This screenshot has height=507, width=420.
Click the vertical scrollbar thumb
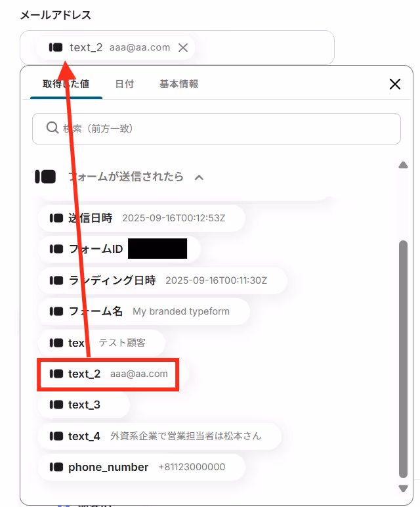403,359
